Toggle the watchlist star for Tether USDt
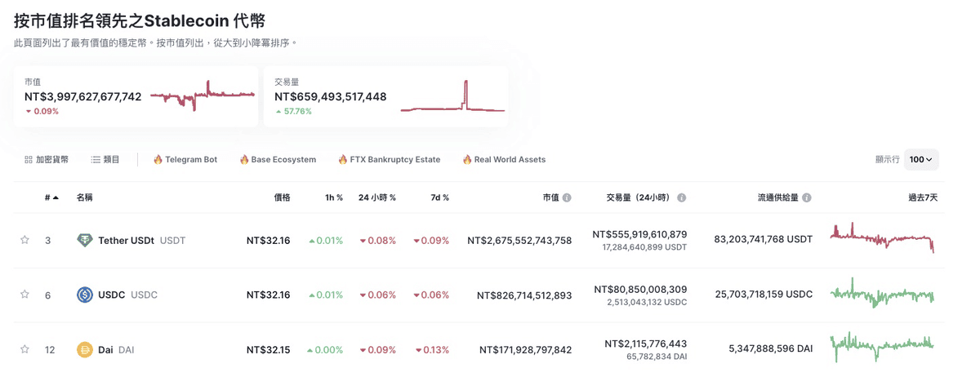Image resolution: width=980 pixels, height=377 pixels. [x=24, y=240]
